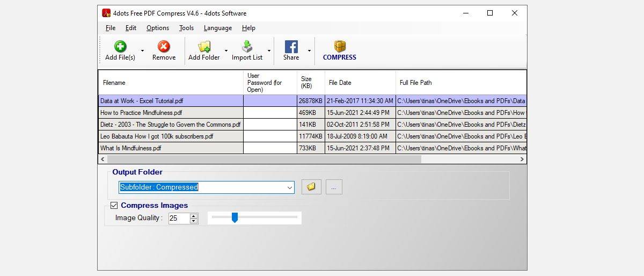644x276 pixels.
Task: Click the Facebook Share icon
Action: coord(291,47)
